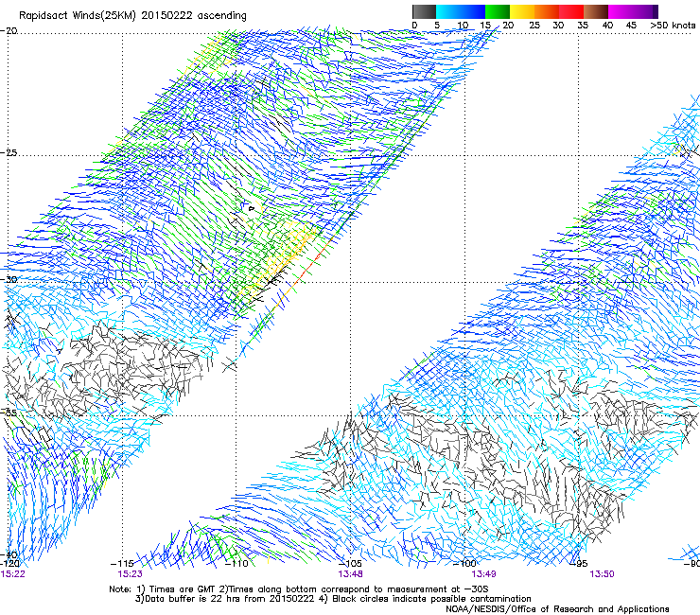Click the '-105' longitude label
This screenshot has height=615, width=700.
(x=350, y=564)
